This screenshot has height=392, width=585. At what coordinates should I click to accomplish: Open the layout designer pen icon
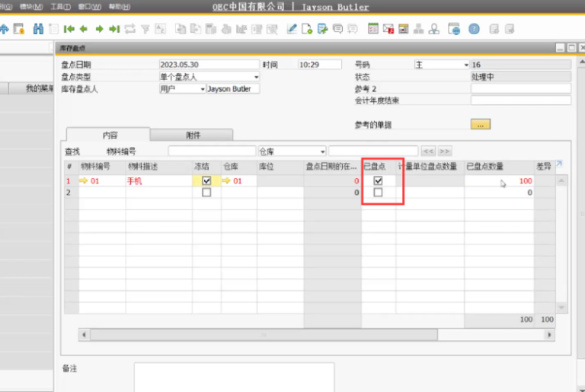click(292, 29)
